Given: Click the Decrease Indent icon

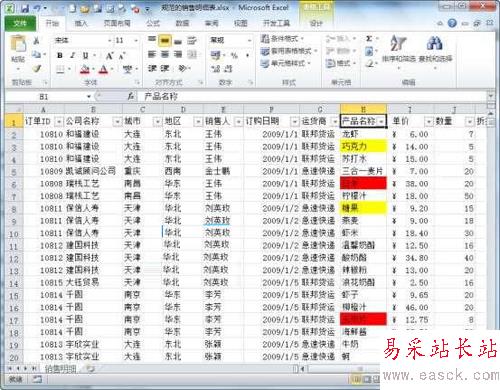Looking at the screenshot, I should coord(152,68).
